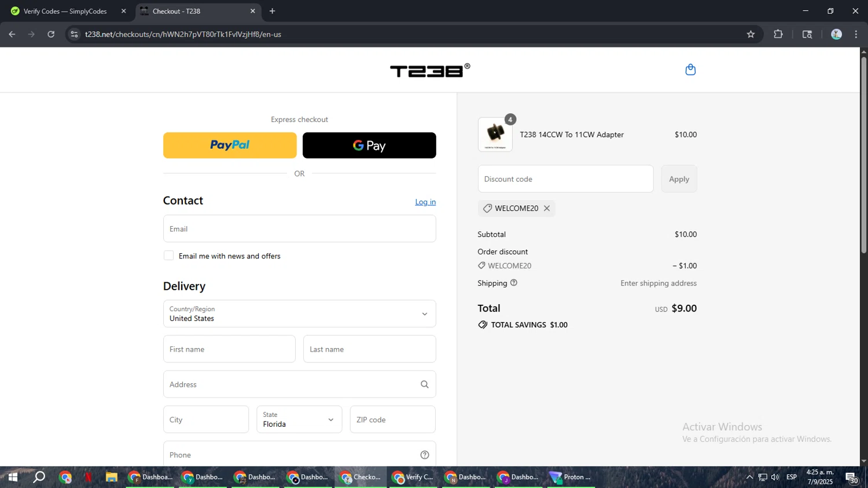Close the Checkout - T238 tab
The width and height of the screenshot is (868, 488).
coord(253,11)
